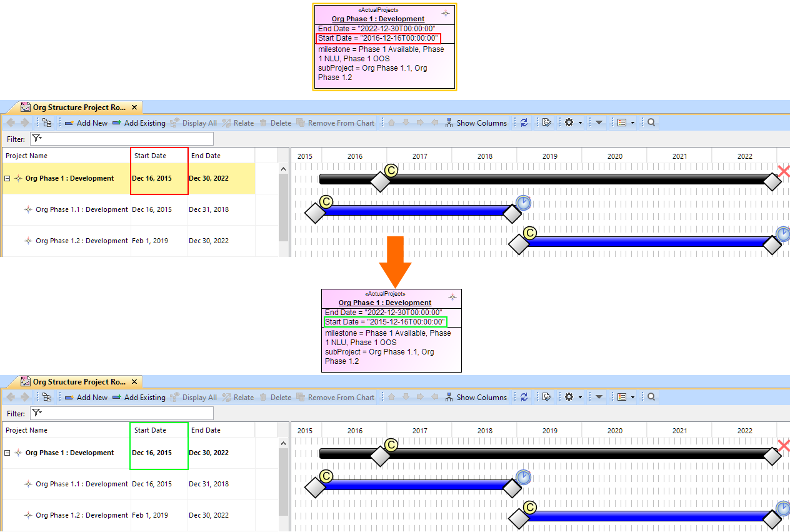
Task: Collapse Org Phase 1 : Development in the upper table
Action: (7, 179)
